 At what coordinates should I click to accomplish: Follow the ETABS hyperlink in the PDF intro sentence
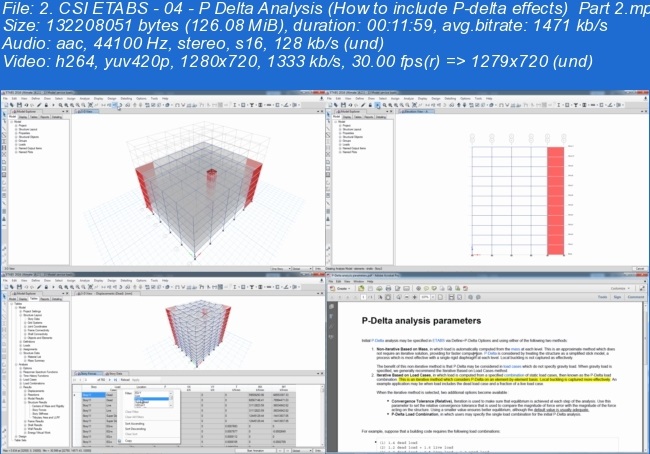(438, 340)
